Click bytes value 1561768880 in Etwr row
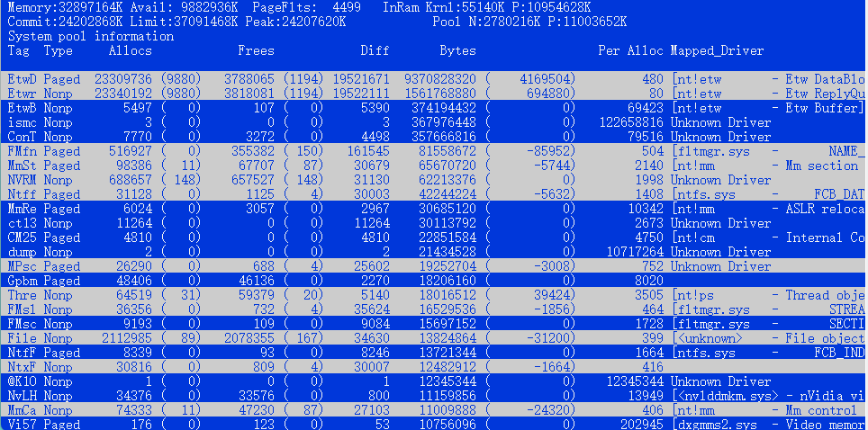Viewport: 868px width, 430px height. [x=440, y=94]
